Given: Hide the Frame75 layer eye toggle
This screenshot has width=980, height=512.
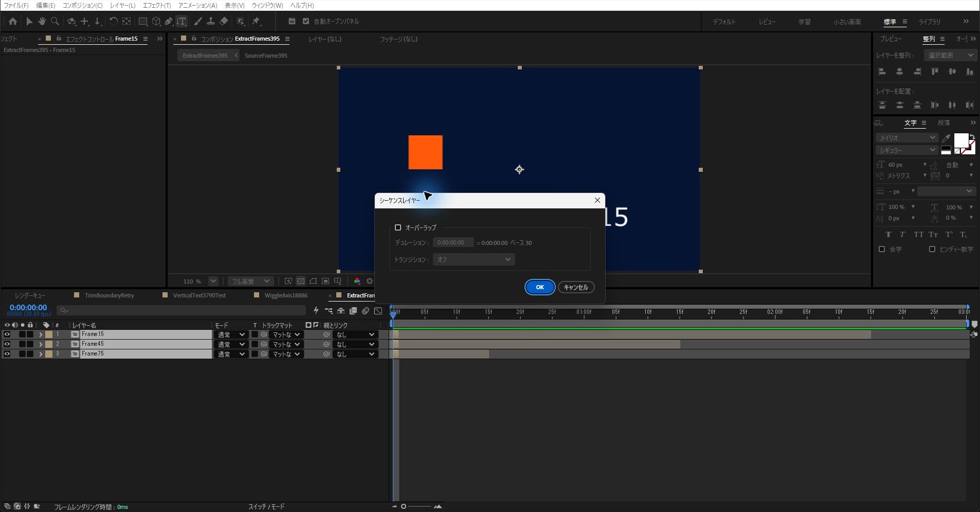Looking at the screenshot, I should [7, 354].
